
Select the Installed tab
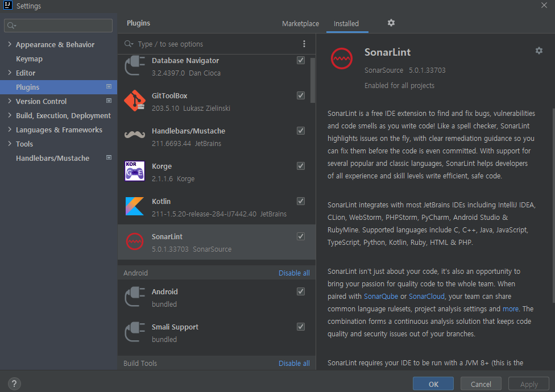tap(346, 24)
